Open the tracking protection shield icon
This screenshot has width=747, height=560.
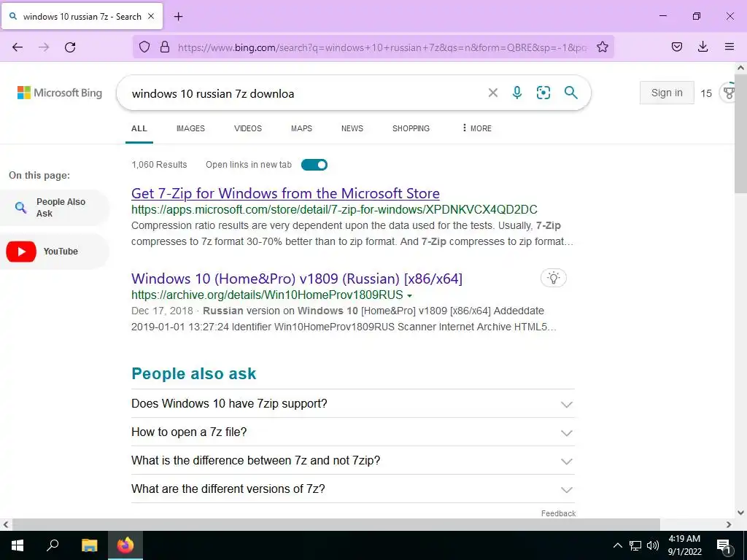(x=144, y=47)
